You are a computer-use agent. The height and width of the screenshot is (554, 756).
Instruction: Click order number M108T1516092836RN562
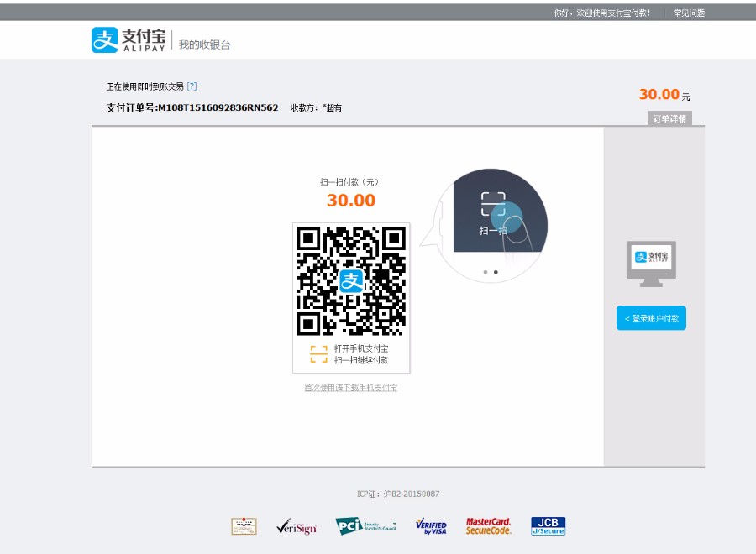coord(218,108)
